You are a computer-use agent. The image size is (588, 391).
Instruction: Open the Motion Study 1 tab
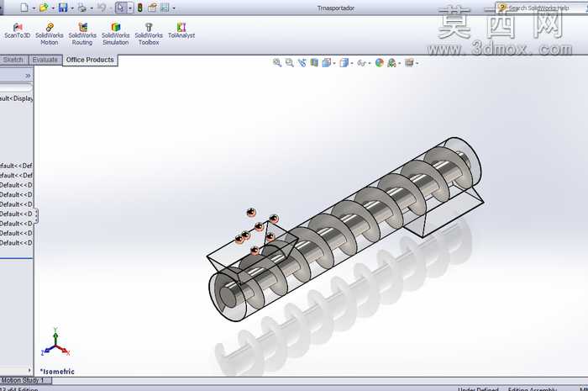pos(24,381)
